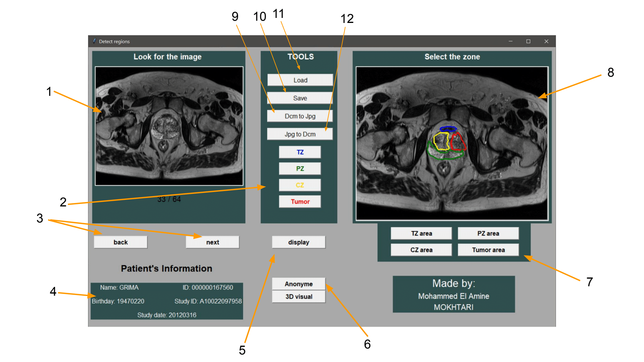Compute the Tumor area

click(488, 250)
